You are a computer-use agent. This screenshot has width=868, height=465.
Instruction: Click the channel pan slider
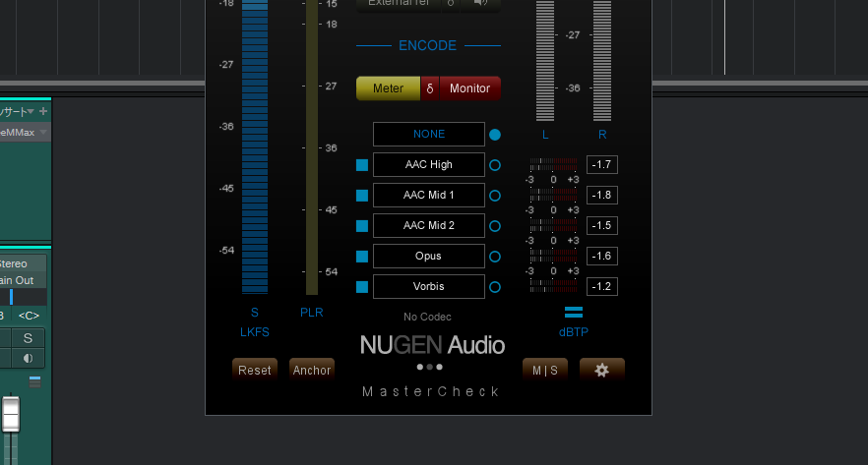[x=24, y=298]
